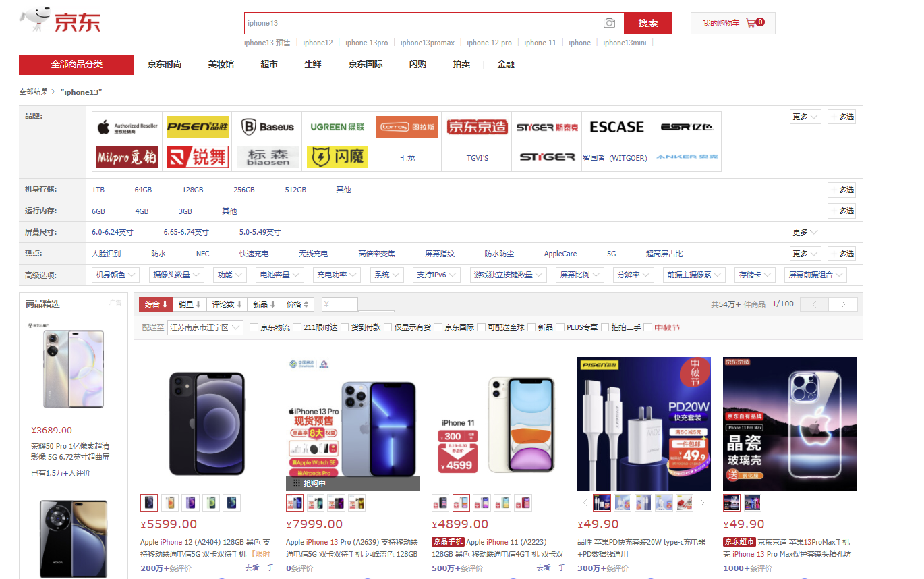Expand 更多 in the brand row
This screenshot has height=579, width=924.
pyautogui.click(x=805, y=117)
